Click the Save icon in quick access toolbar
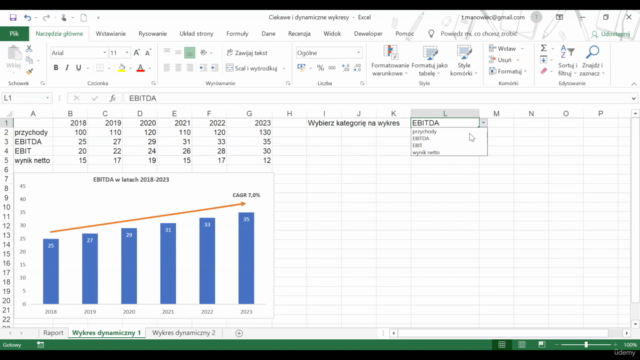Viewport: 640px width, 360px height. tap(13, 18)
